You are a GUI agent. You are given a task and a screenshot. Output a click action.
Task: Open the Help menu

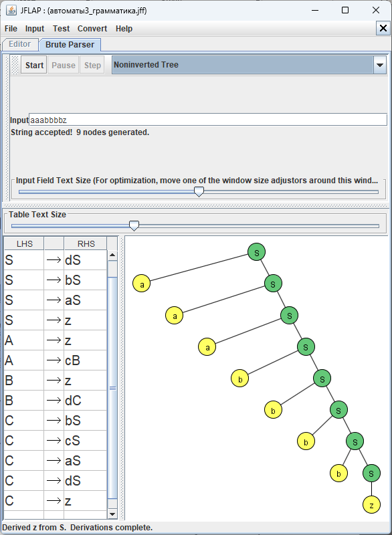click(124, 29)
